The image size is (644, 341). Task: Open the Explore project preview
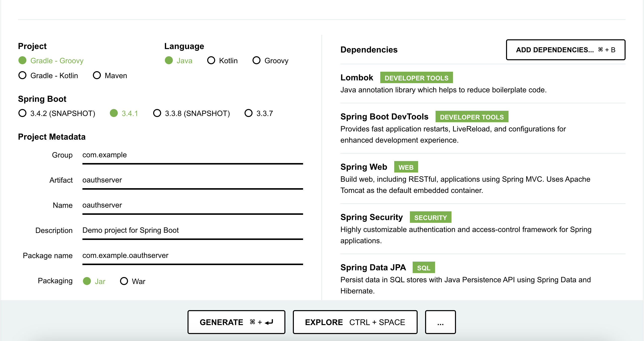coord(355,322)
